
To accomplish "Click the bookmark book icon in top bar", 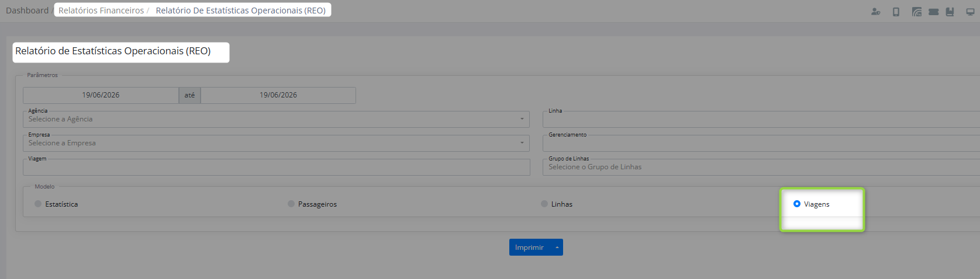I will pos(950,12).
